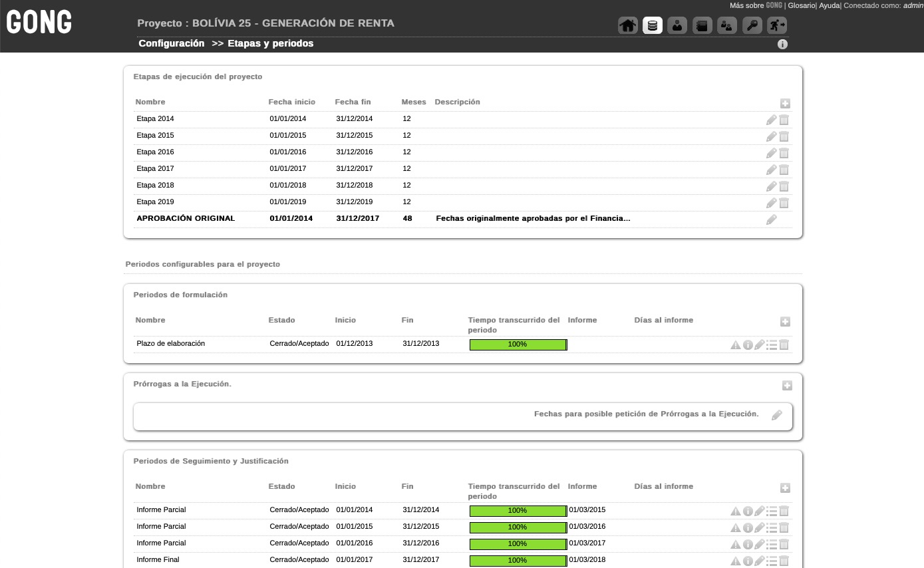Open the notebook icon in header
924x568 pixels.
(x=702, y=26)
